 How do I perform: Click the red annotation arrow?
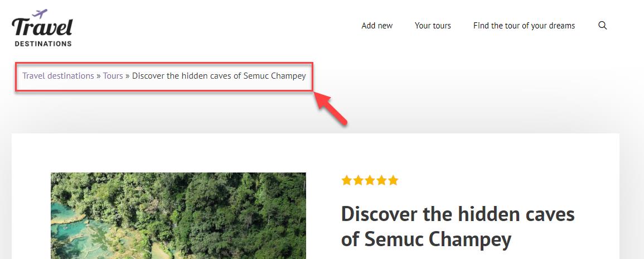tap(332, 109)
